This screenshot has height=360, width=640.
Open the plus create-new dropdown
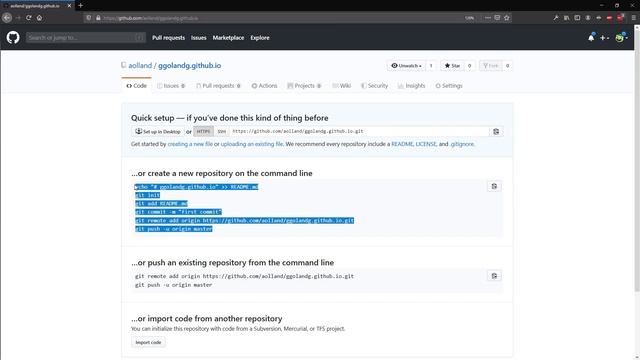604,38
